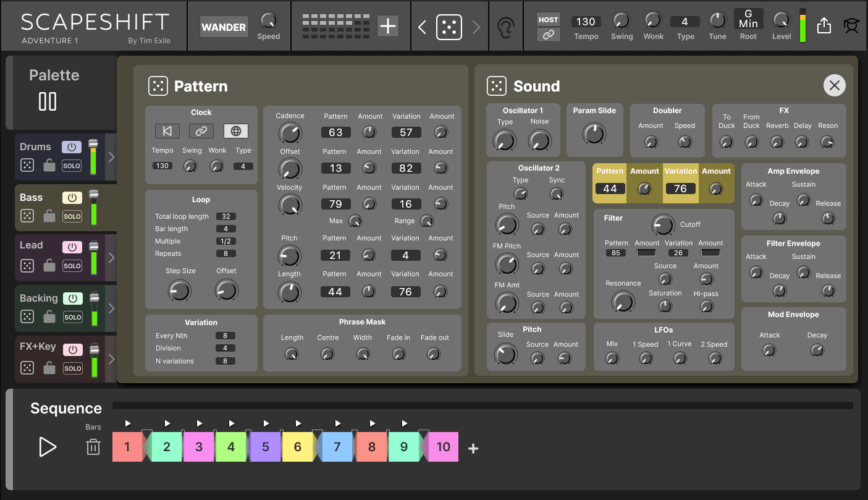Click the HOST sync button
Screen dimensions: 868x500
click(x=548, y=20)
